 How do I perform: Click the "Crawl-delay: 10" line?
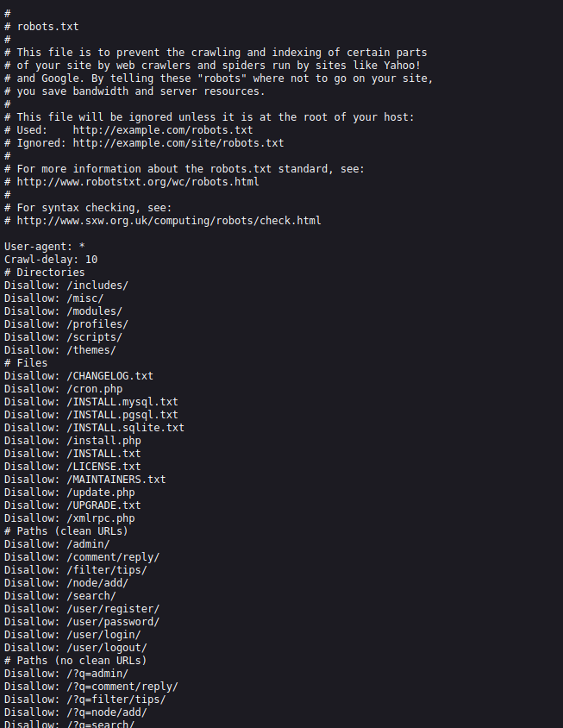51,260
